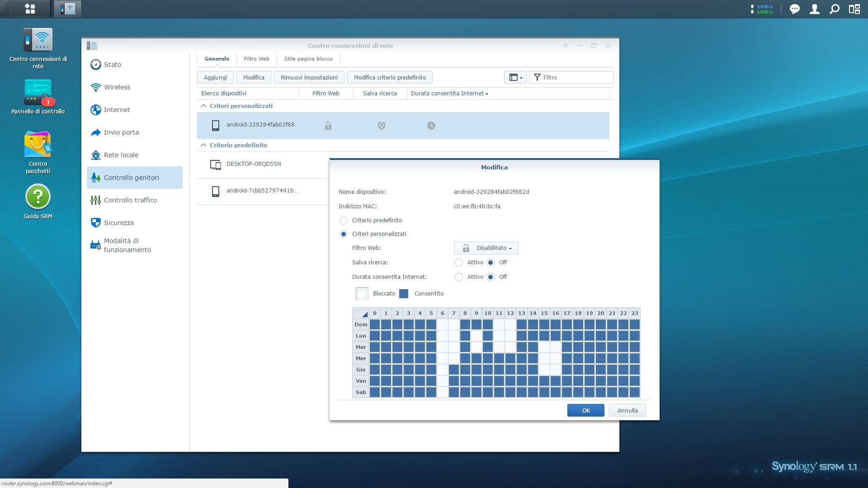
Task: Go to Sicurezza in sidebar
Action: (118, 223)
